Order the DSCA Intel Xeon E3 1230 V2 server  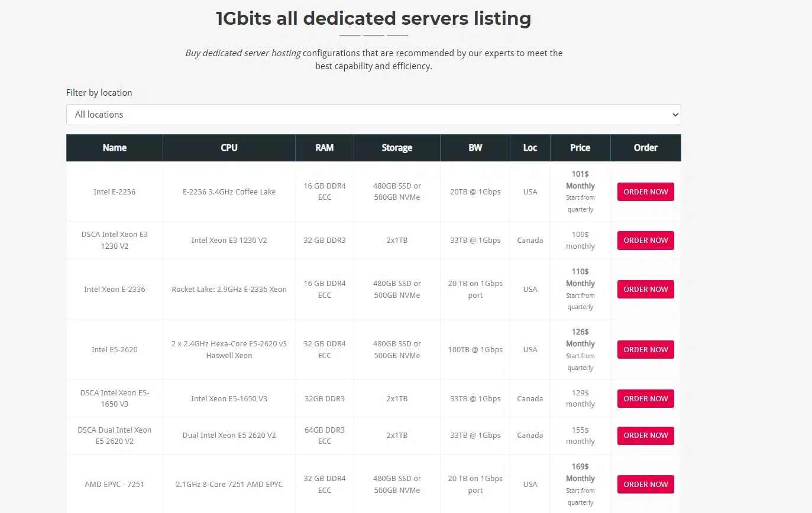coord(645,241)
